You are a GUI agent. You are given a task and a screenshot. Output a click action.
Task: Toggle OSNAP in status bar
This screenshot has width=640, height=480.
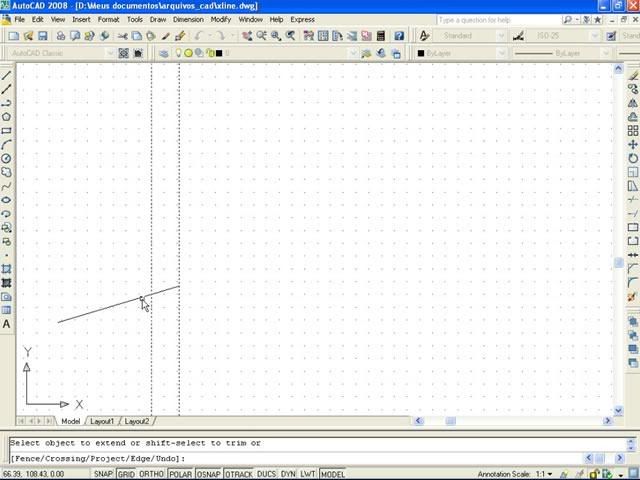coord(209,474)
